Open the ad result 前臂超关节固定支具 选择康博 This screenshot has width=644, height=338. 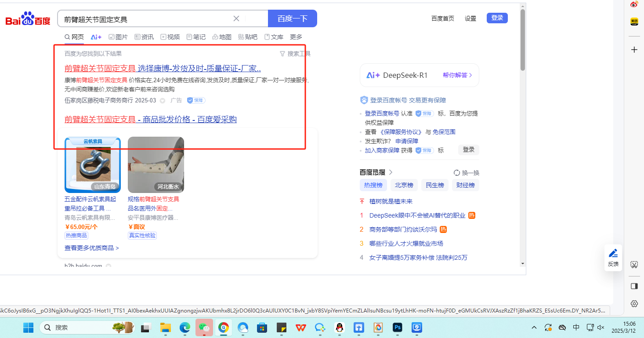point(163,69)
